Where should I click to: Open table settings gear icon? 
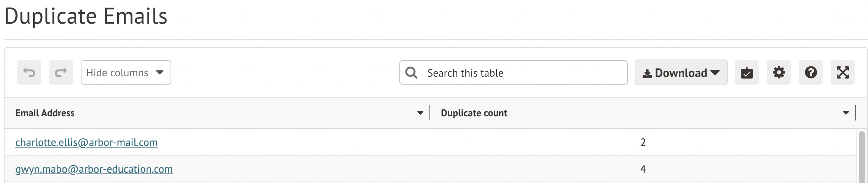(x=779, y=72)
